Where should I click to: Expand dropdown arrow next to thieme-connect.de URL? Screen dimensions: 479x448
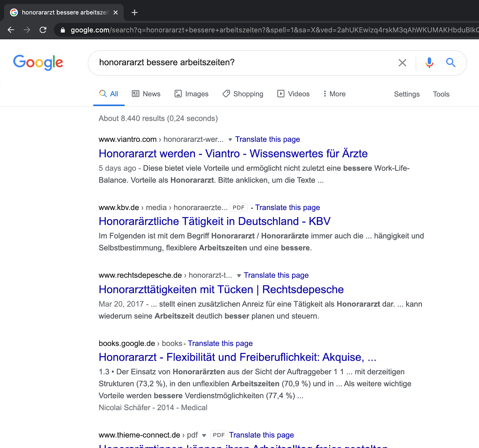(204, 435)
